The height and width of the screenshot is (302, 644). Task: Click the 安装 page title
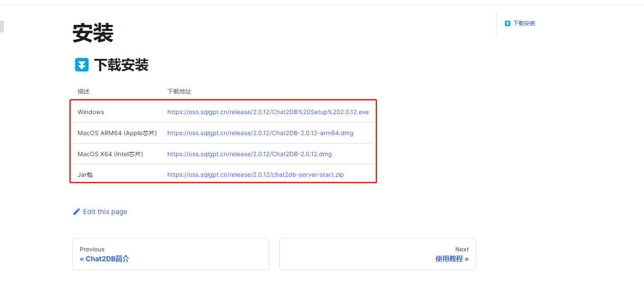pos(93,33)
